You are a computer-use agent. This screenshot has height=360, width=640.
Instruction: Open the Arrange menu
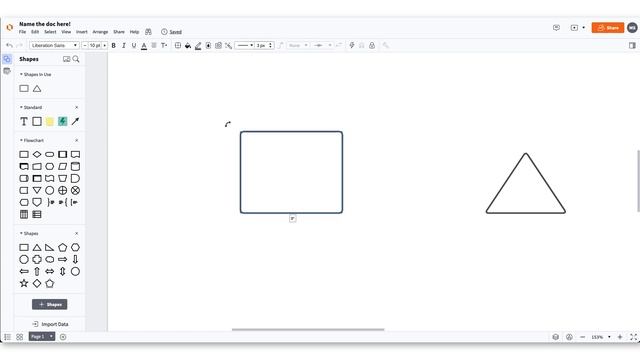(100, 32)
